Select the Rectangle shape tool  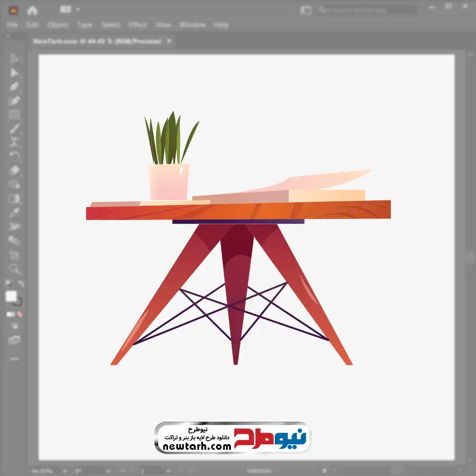[x=14, y=115]
